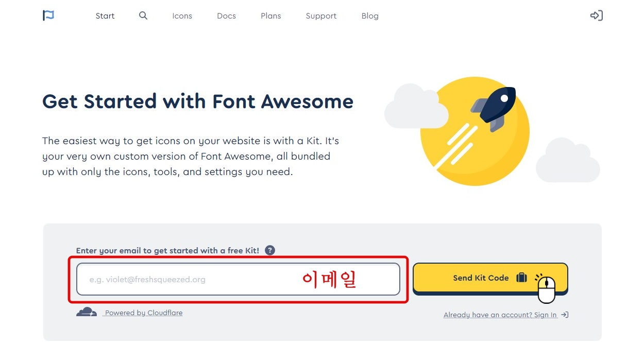Screen dimensions: 644x362
Task: Focus the email address input field
Action: point(238,279)
